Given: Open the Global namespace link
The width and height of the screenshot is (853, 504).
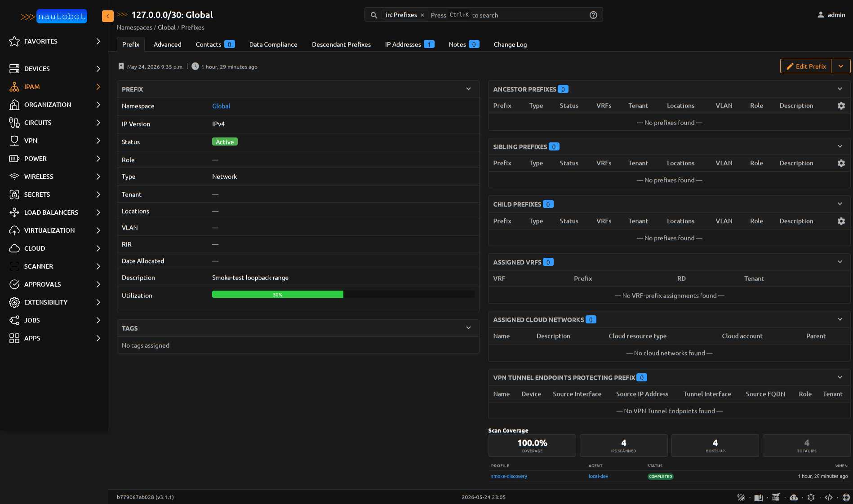Looking at the screenshot, I should click(x=221, y=106).
